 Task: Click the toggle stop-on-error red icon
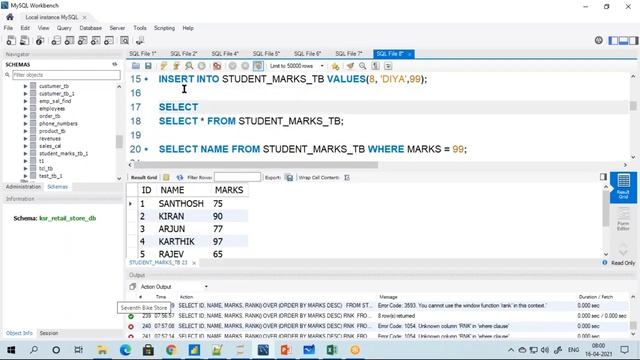pyautogui.click(x=217, y=66)
